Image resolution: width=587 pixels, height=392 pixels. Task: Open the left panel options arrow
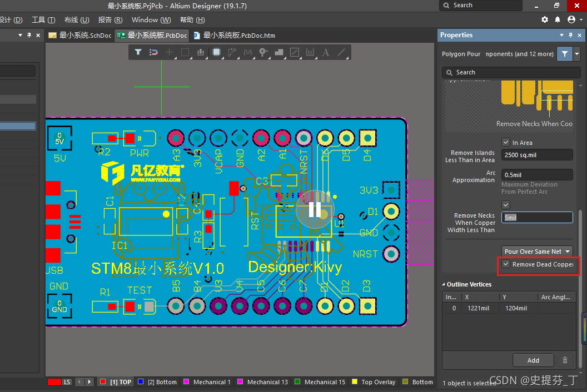coord(20,35)
